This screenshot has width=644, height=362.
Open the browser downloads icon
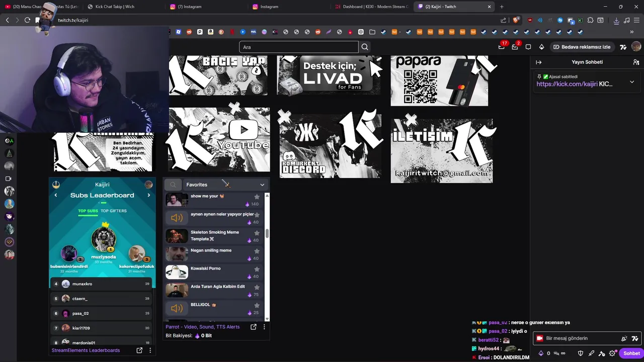click(x=616, y=20)
